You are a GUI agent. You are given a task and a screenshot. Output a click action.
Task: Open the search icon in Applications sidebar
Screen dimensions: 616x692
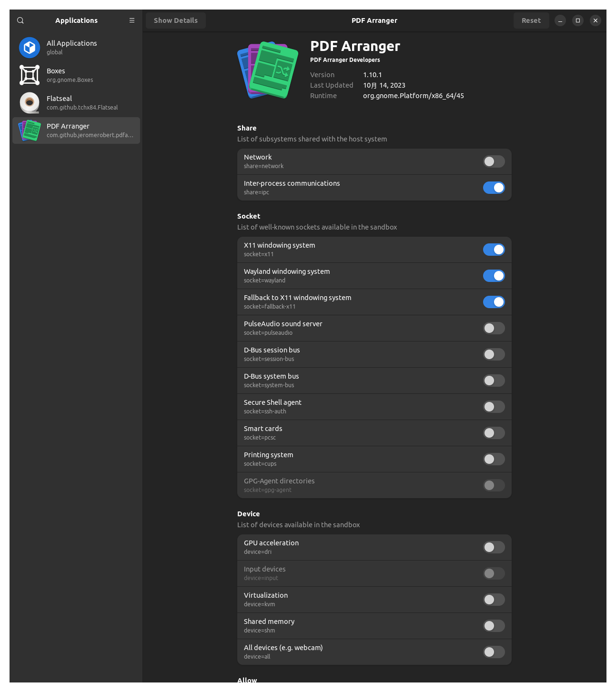point(20,20)
